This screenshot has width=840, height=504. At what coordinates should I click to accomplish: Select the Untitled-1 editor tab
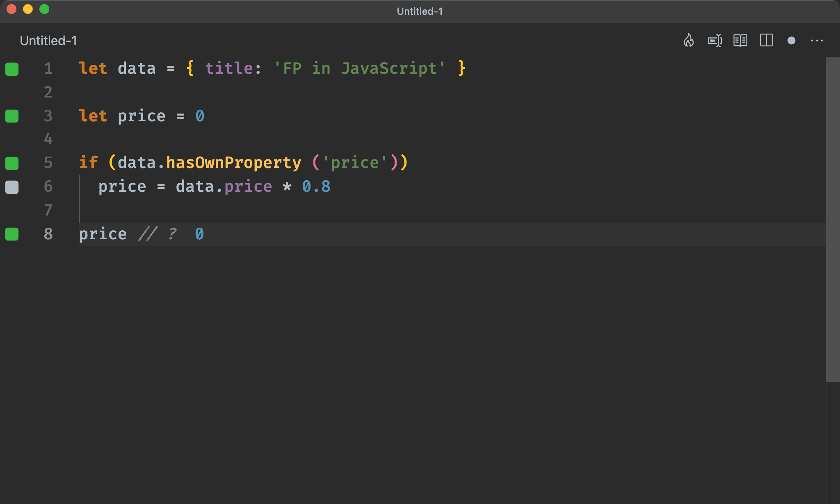point(48,41)
